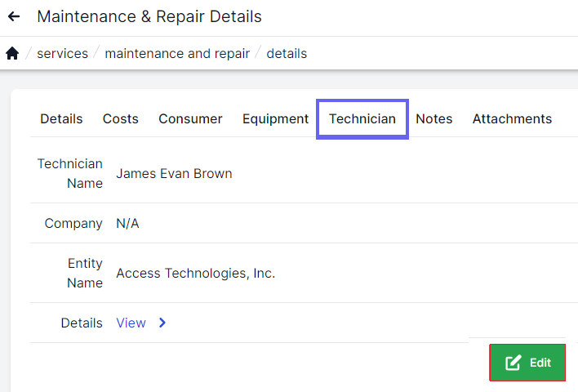Click the back arrow icon
This screenshot has height=392, width=578.
[14, 16]
